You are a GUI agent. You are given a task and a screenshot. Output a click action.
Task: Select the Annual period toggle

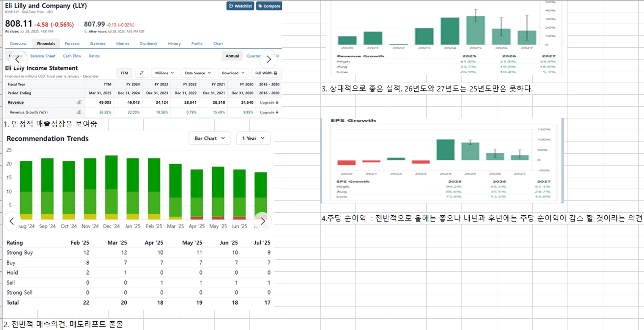point(232,56)
